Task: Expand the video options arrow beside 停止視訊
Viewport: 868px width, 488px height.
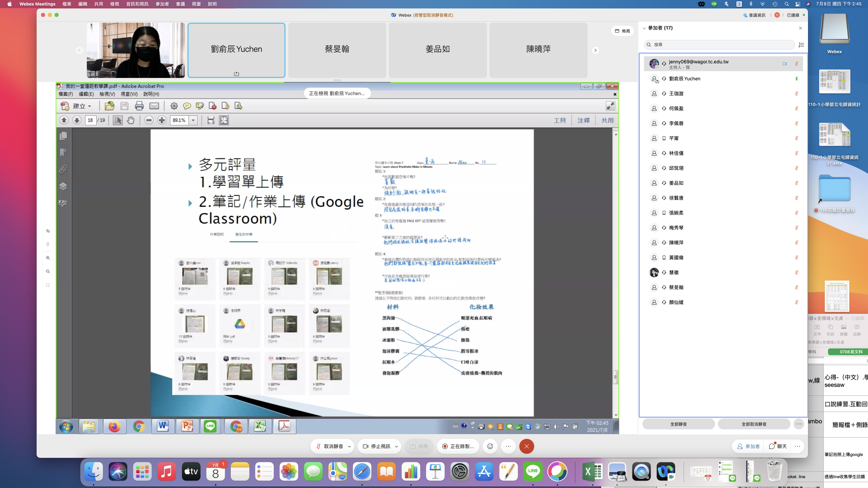Action: 396,446
